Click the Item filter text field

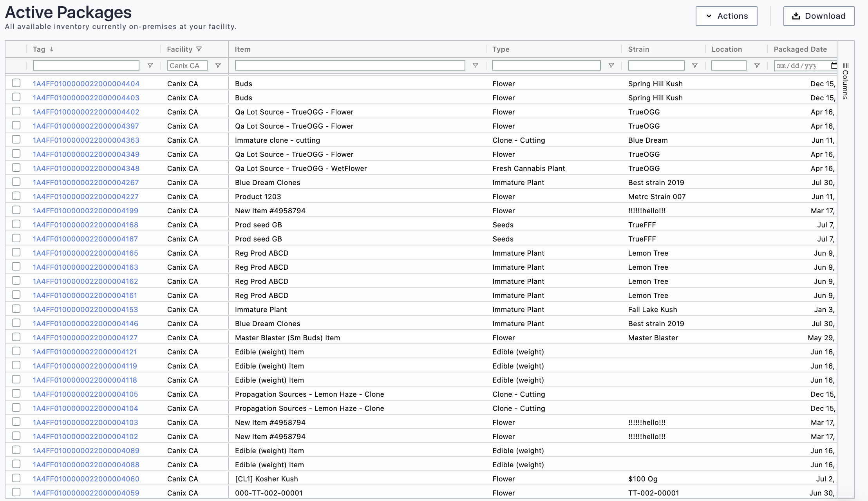click(x=350, y=65)
